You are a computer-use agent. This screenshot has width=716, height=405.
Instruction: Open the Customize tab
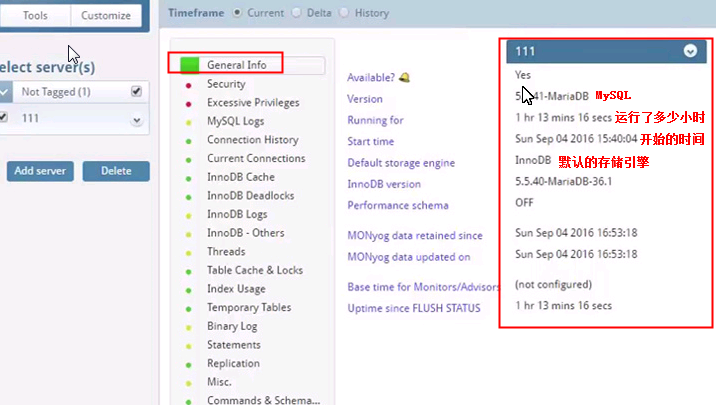point(106,16)
